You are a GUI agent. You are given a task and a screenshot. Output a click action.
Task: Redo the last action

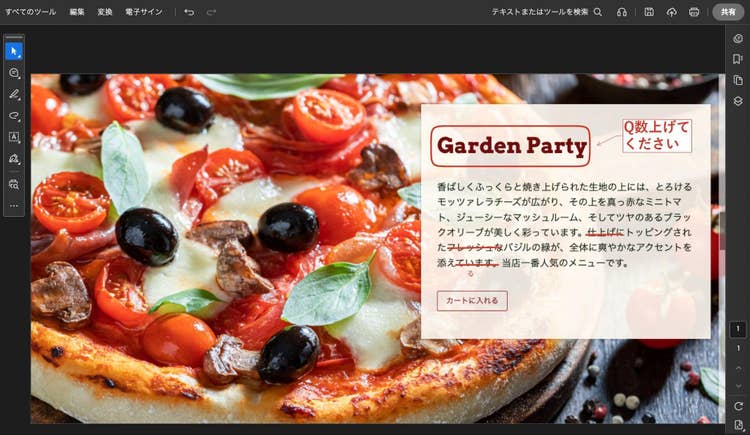(211, 12)
